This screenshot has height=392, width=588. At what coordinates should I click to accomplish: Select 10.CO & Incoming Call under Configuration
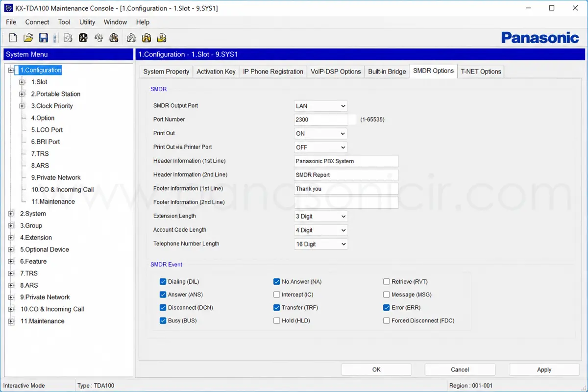tap(63, 190)
